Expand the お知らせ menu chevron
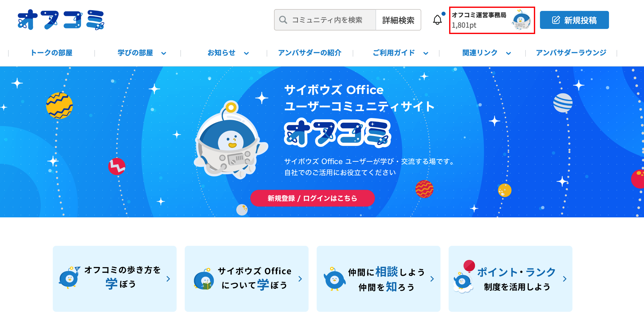This screenshot has width=644, height=324. coord(246,53)
